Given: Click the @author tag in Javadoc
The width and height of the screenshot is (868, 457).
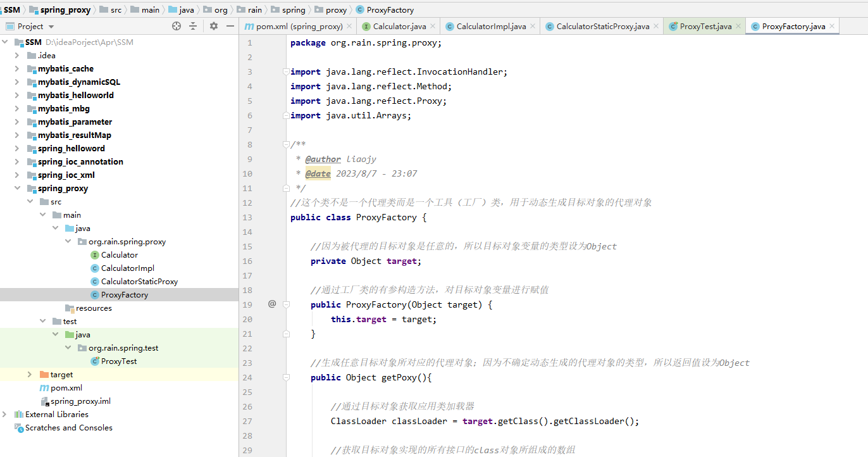Looking at the screenshot, I should click(x=323, y=159).
